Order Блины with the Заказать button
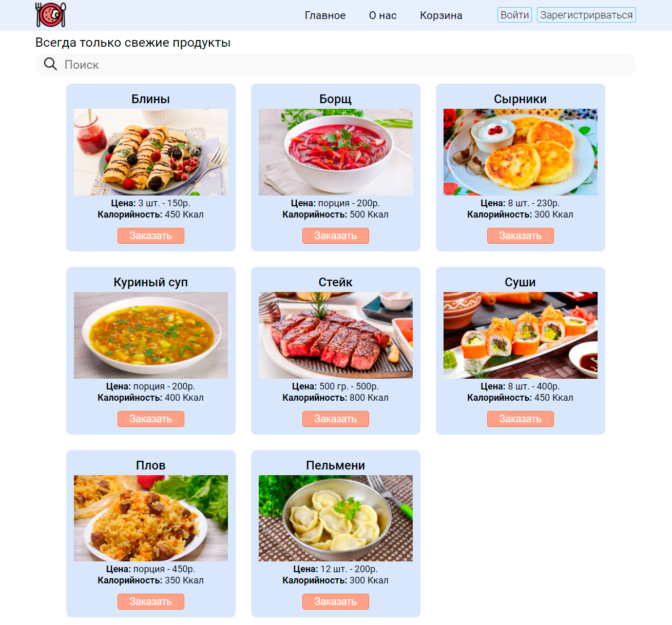The image size is (672, 625). pos(151,236)
